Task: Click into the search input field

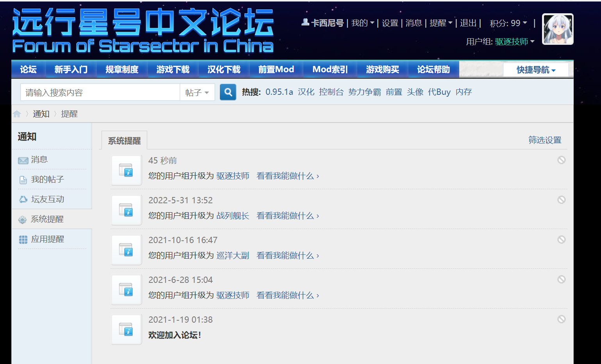Action: click(100, 93)
